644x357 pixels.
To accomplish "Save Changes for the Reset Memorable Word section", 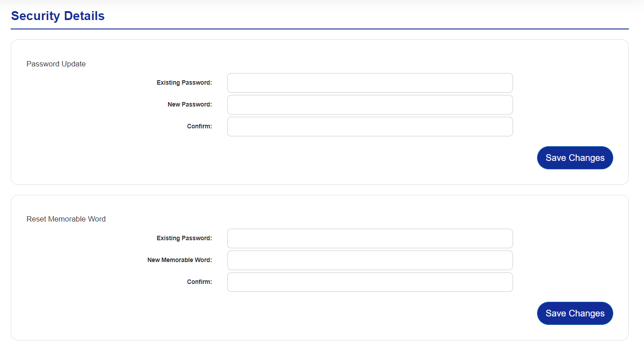I will point(575,313).
